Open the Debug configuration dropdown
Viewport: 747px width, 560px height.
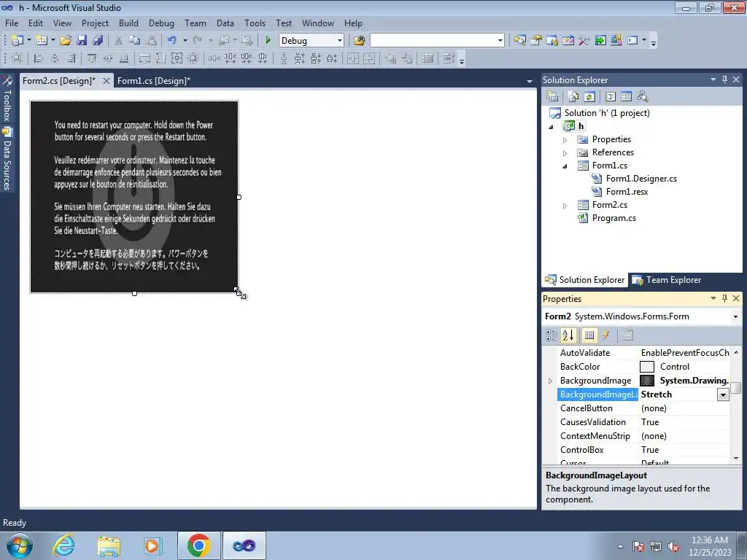pos(340,41)
